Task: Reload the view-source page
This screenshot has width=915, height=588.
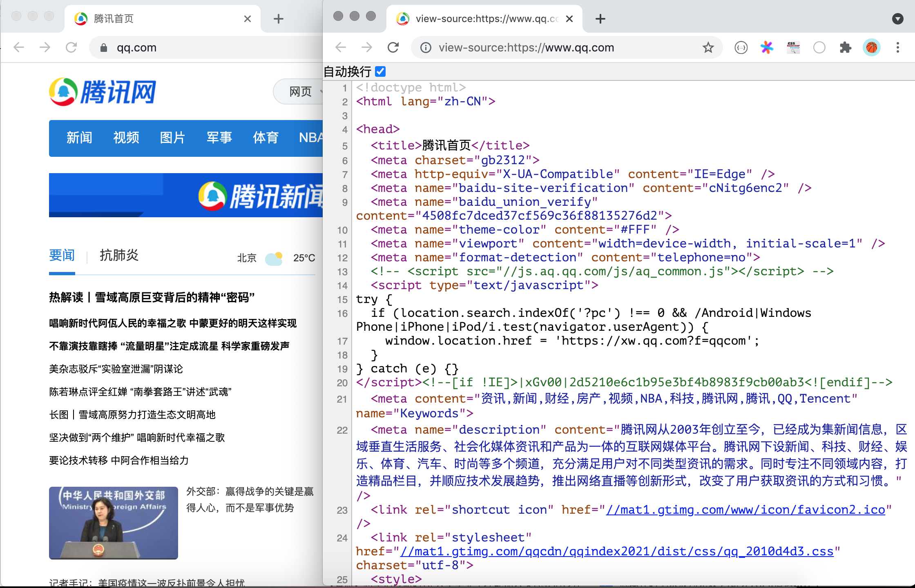Action: click(x=393, y=48)
